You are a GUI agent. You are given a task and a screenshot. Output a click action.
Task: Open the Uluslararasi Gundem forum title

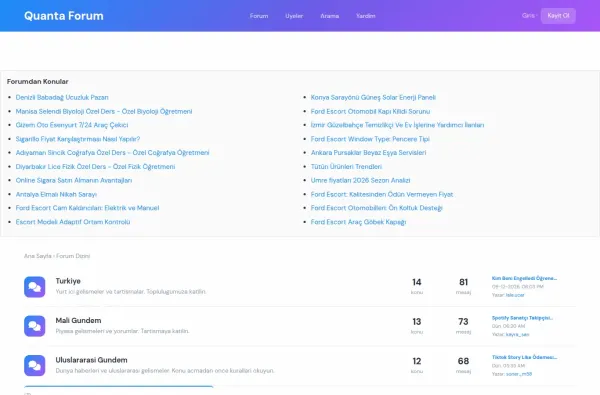tap(91, 360)
